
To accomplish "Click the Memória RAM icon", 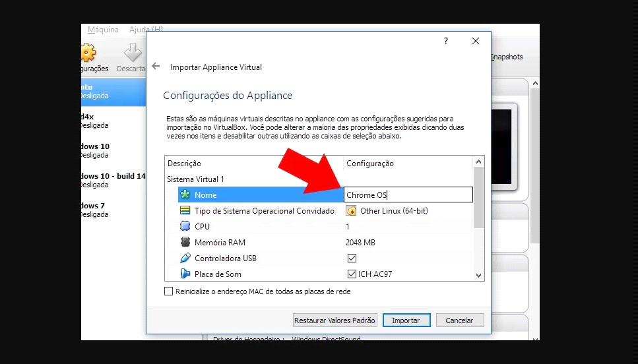I will pos(185,242).
